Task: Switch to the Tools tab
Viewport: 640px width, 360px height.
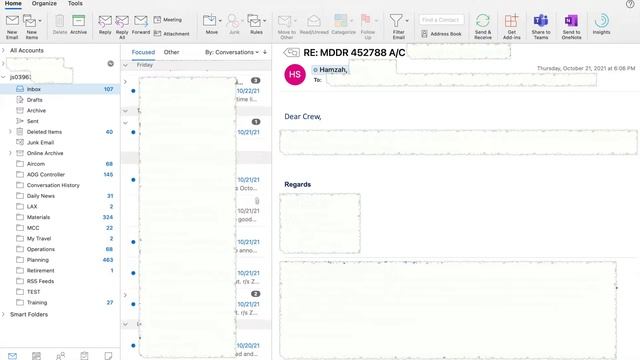Action: pyautogui.click(x=75, y=3)
